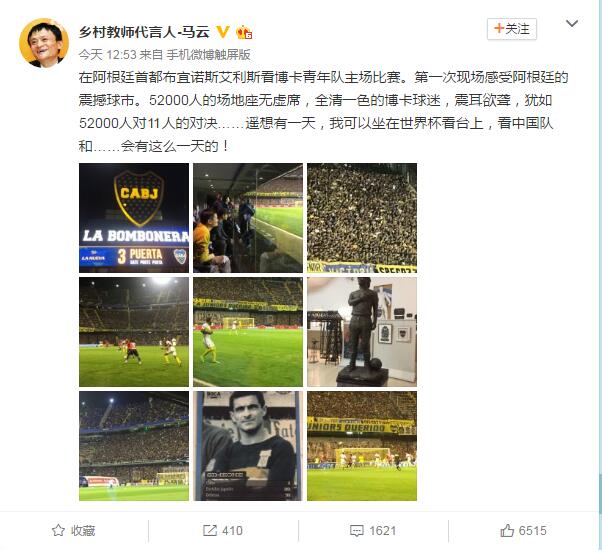Image resolution: width=602 pixels, height=550 pixels.
Task: Open the crowded stands photo
Action: click(362, 218)
